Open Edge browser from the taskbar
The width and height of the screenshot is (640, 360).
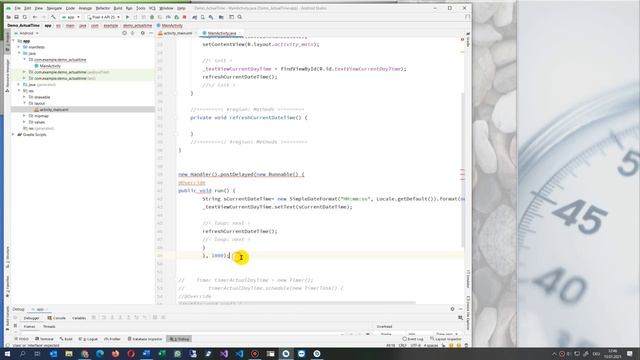[100, 353]
